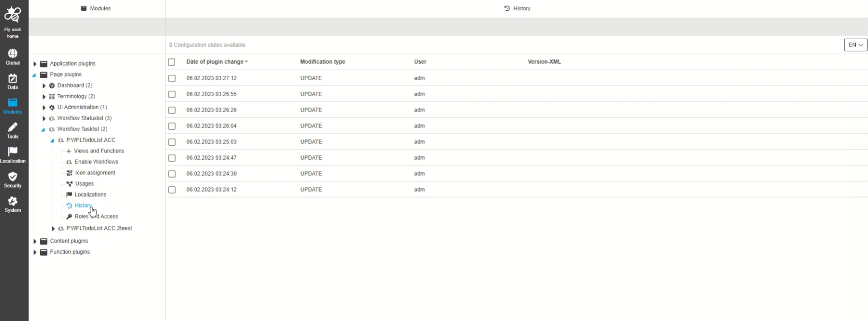
Task: Click the Terminology grid icon
Action: click(x=52, y=97)
